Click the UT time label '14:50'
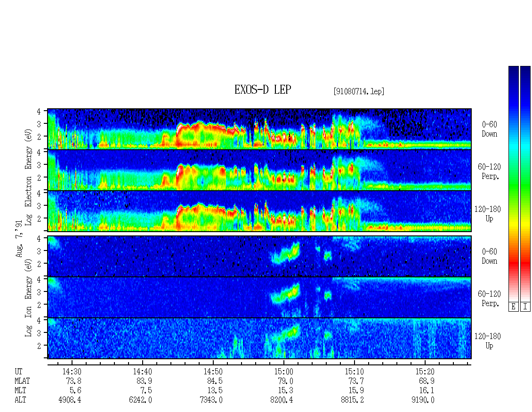Viewport: 532px width, 412px height. (x=213, y=372)
